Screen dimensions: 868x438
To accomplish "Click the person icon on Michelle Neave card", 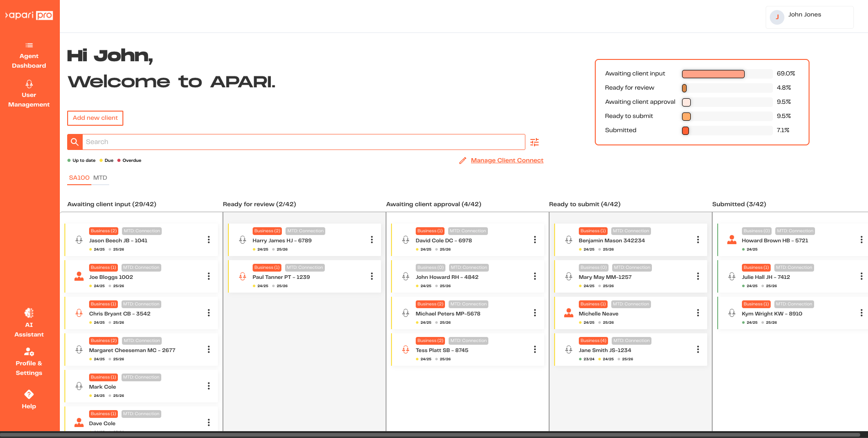I will [569, 313].
